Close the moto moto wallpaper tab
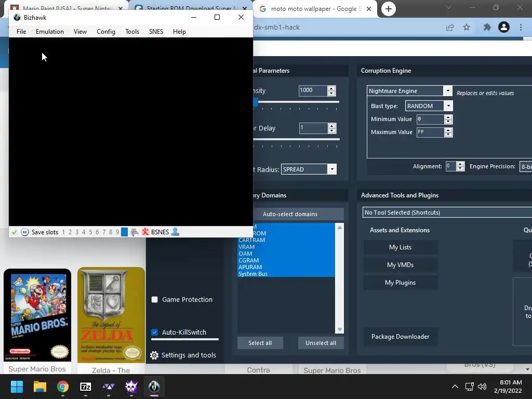The width and height of the screenshot is (532, 399). point(369,9)
